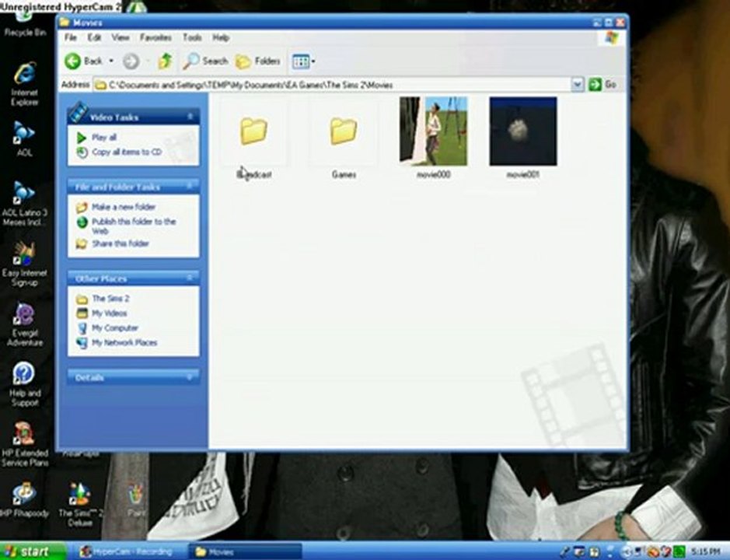
Task: Click the AOL desktop icon
Action: 24,139
